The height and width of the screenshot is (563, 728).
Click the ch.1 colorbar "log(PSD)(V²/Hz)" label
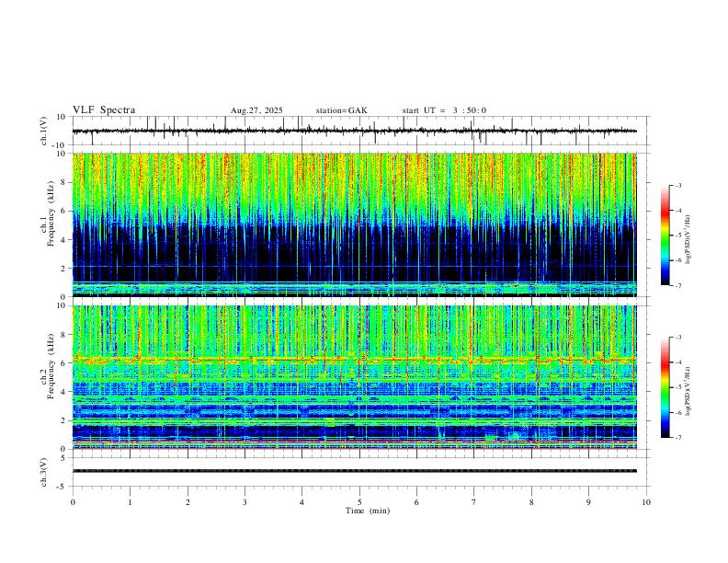tap(688, 239)
